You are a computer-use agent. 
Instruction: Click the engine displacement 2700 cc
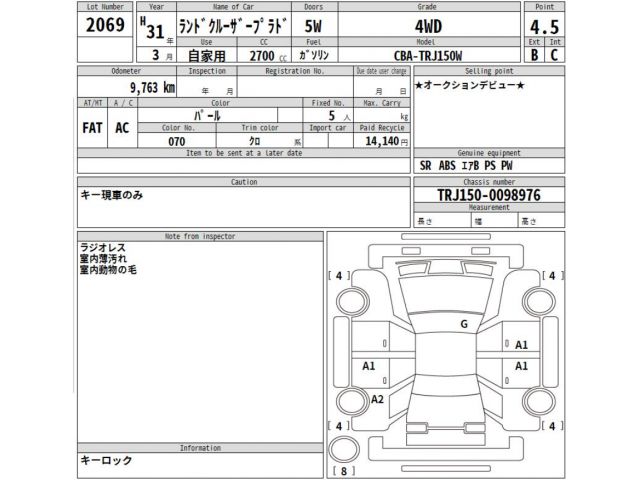(268, 56)
